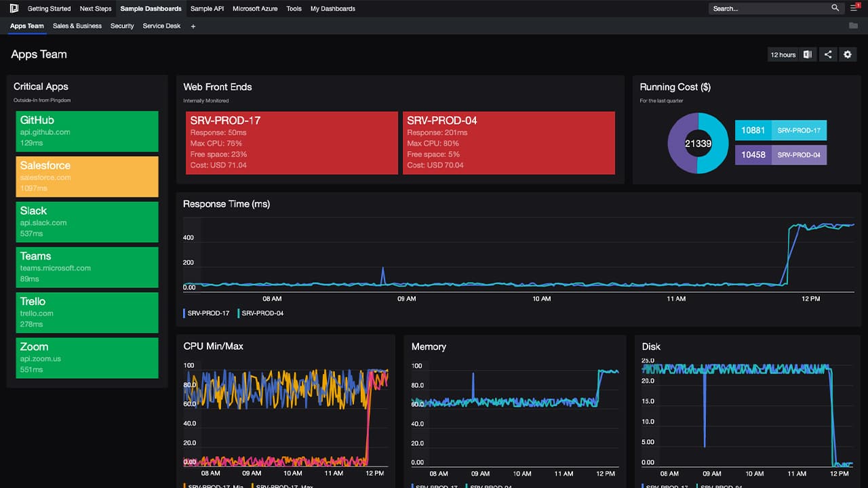Click the search magnifier icon
The width and height of the screenshot is (868, 488).
click(x=835, y=8)
